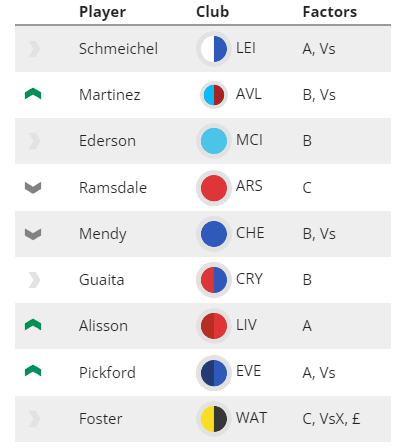Viewport: 405px width, 448px height.
Task: Sort by the Club column header
Action: point(213,12)
